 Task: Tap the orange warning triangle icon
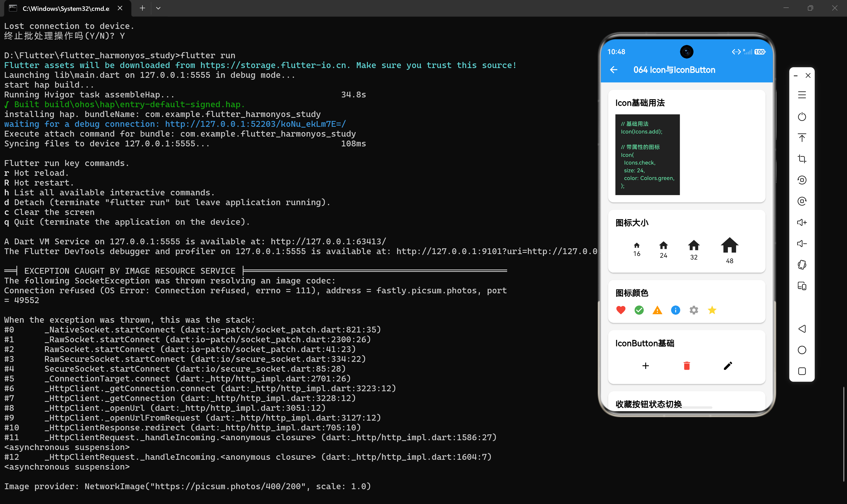pos(657,310)
